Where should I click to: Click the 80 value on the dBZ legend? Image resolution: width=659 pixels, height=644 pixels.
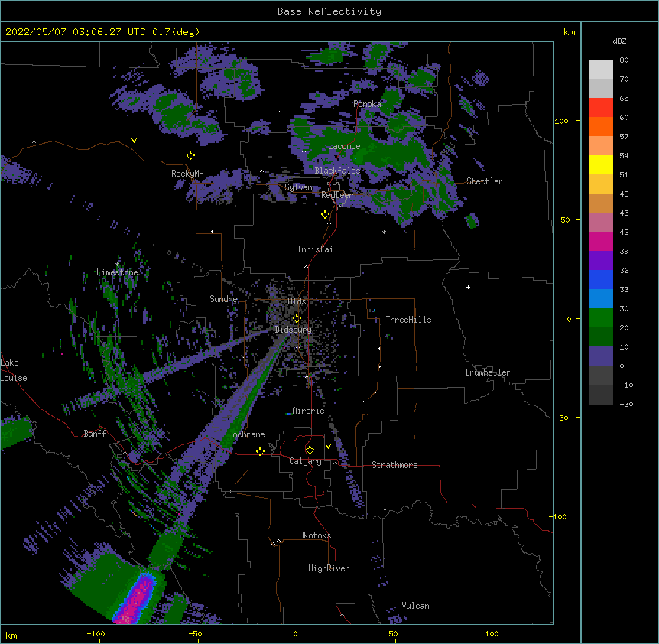pos(624,60)
